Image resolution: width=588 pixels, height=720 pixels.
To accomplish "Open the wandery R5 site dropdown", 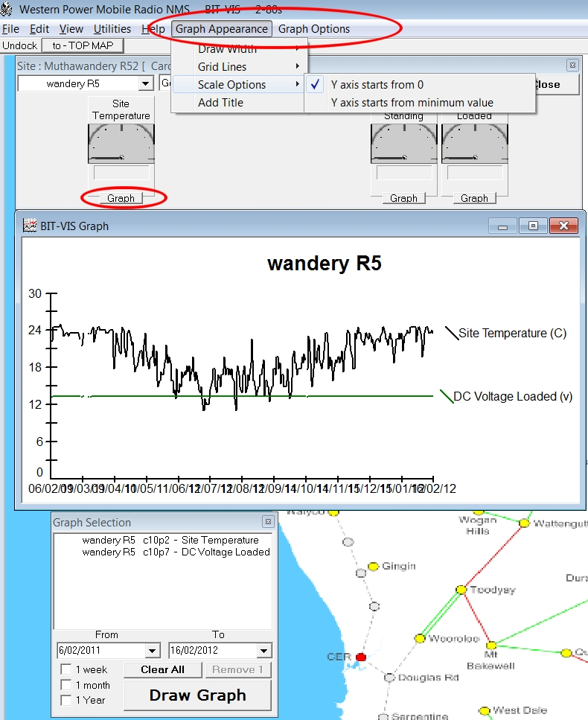I will click(x=145, y=84).
